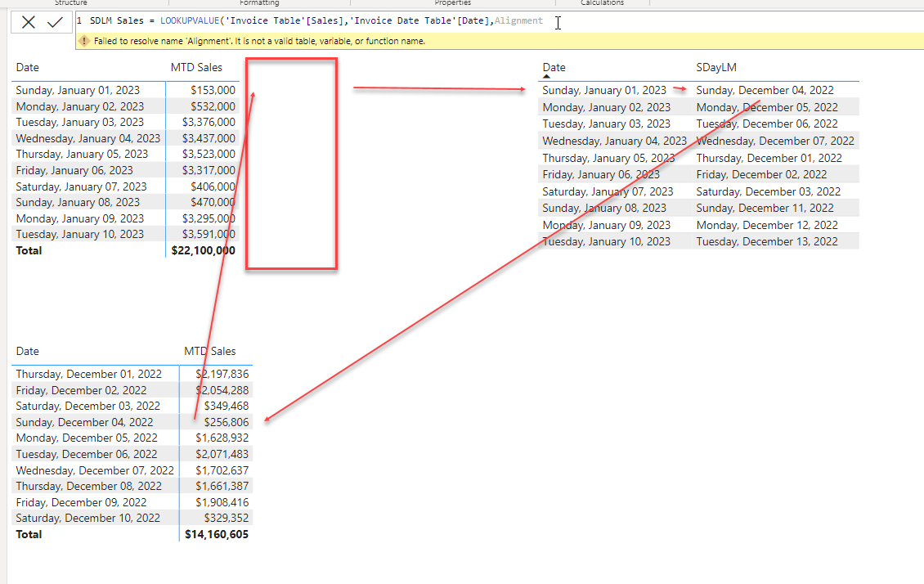This screenshot has width=924, height=584.
Task: Select the $1,628,932 sales cell
Action: 222,438
